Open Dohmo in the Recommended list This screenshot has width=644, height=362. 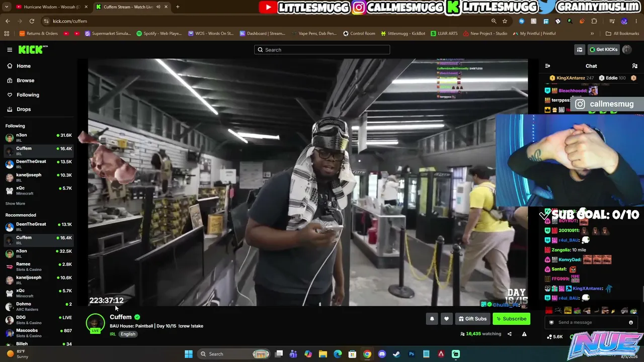[x=38, y=306]
